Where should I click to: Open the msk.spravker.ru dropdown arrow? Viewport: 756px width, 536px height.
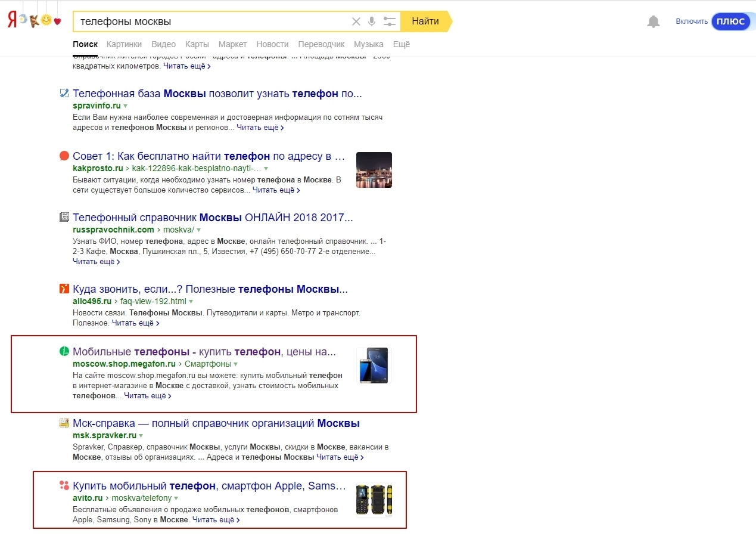141,436
